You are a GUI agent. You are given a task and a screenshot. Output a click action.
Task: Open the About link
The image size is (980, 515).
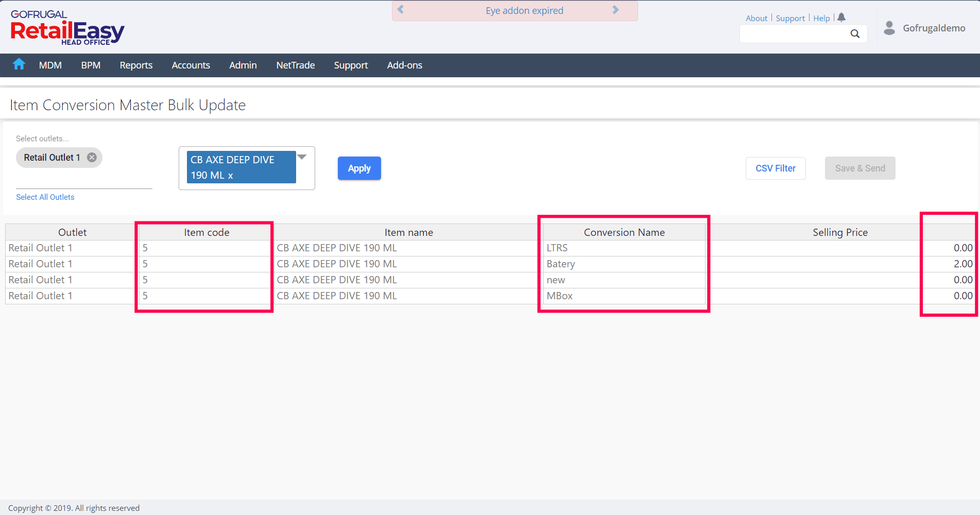[x=757, y=18]
